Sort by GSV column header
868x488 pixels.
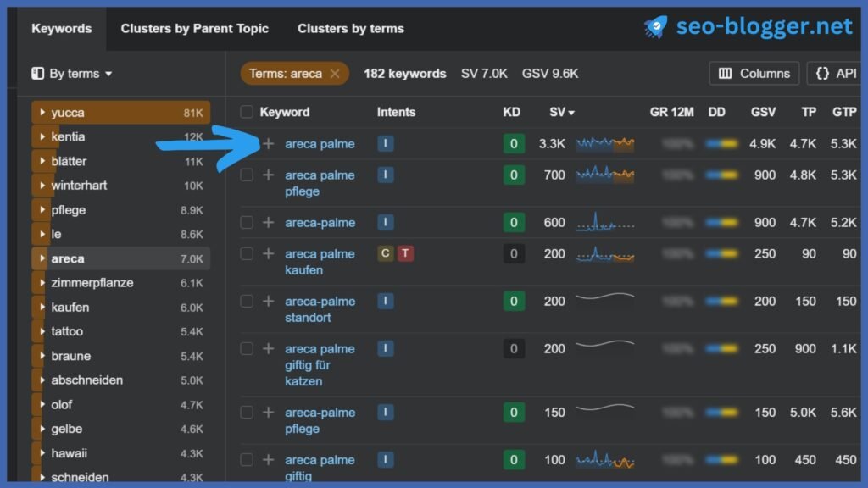pyautogui.click(x=763, y=113)
